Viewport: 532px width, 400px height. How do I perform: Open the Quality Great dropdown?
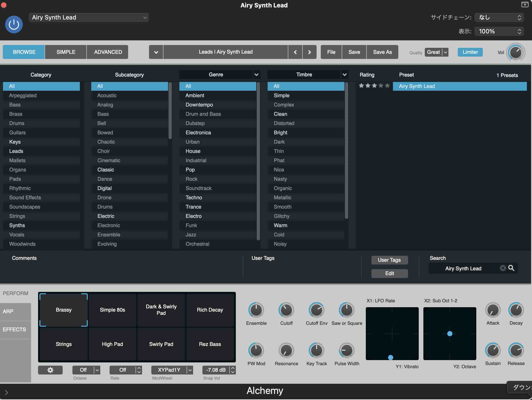[x=436, y=52]
